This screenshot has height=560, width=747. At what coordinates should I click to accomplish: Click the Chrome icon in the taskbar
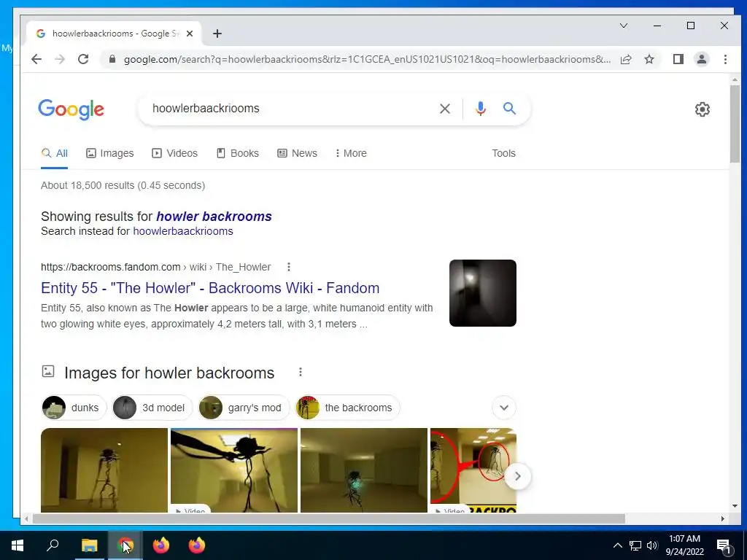pyautogui.click(x=125, y=545)
